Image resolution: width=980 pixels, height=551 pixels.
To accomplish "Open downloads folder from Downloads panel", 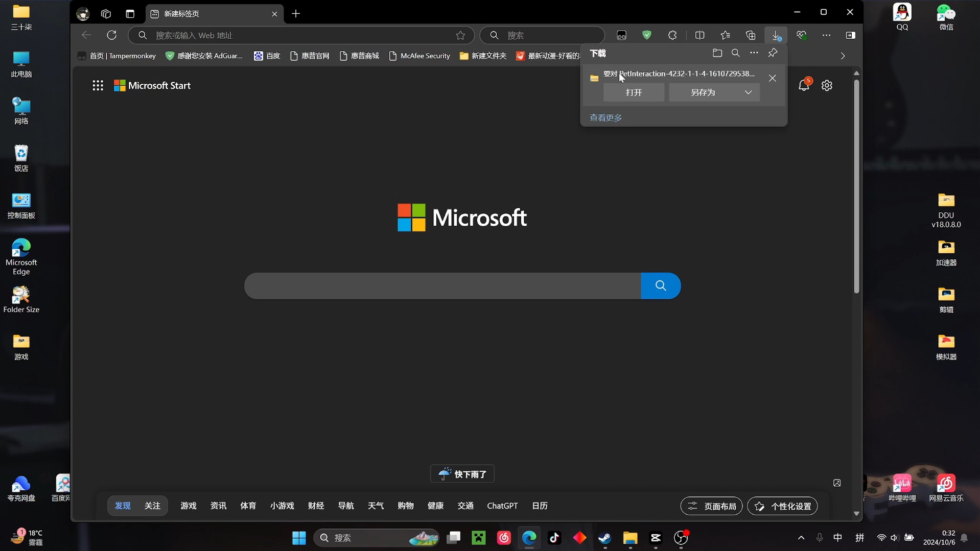I will click(x=717, y=53).
